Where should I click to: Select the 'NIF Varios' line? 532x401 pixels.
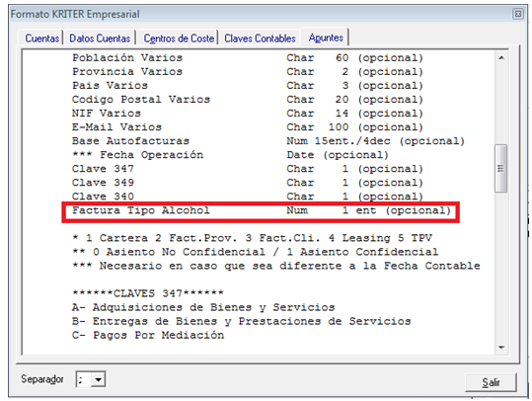(248, 114)
